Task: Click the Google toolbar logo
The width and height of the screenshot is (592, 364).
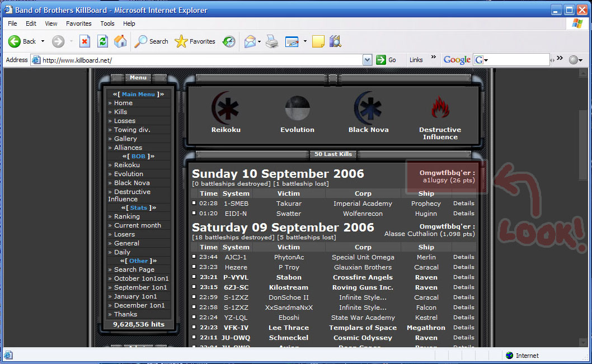Action: [457, 60]
